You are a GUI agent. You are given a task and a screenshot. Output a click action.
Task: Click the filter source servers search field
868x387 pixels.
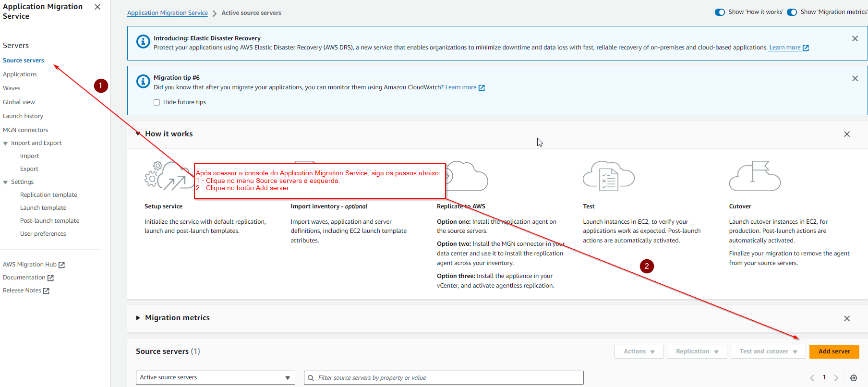(446, 378)
